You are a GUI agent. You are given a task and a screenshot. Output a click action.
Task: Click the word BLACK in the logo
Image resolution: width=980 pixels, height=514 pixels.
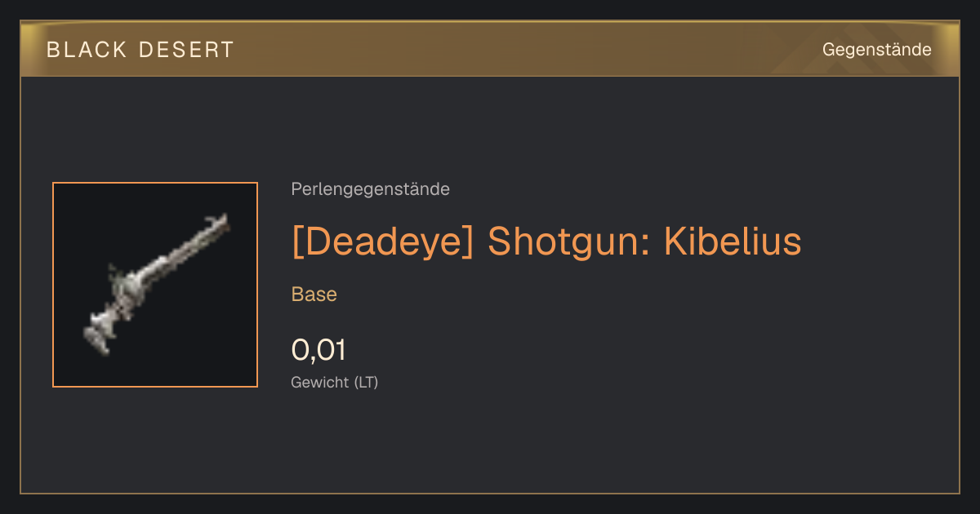tap(87, 50)
